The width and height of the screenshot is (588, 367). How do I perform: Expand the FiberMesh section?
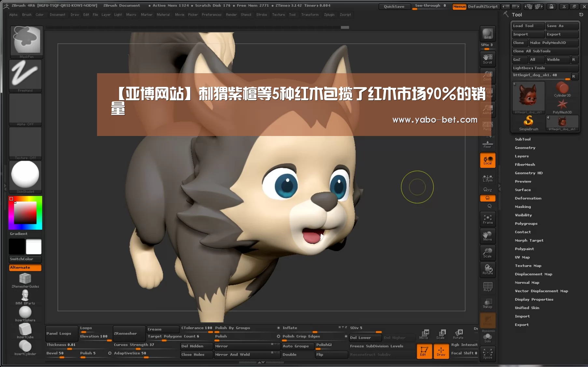pyautogui.click(x=525, y=165)
